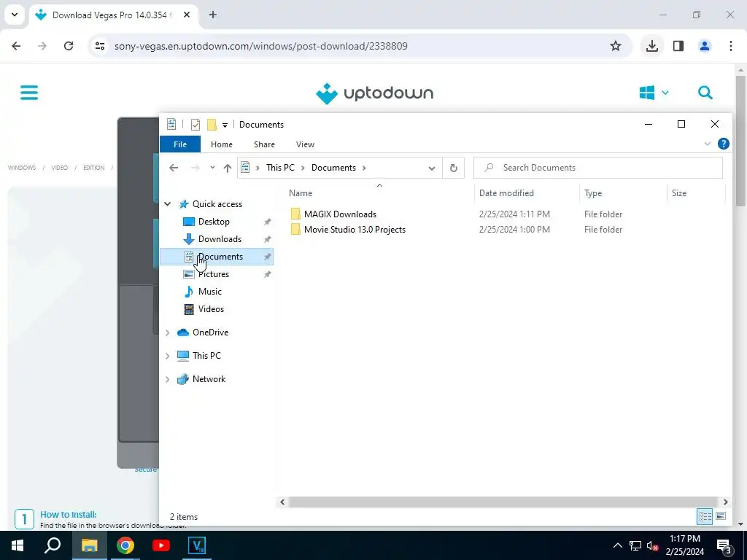Click the Search Documents field
The height and width of the screenshot is (560, 747).
[598, 168]
